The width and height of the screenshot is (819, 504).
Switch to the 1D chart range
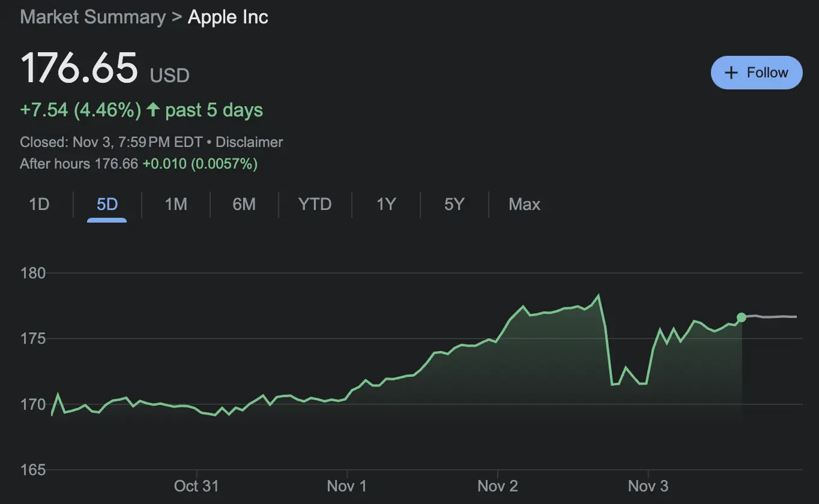(x=39, y=205)
